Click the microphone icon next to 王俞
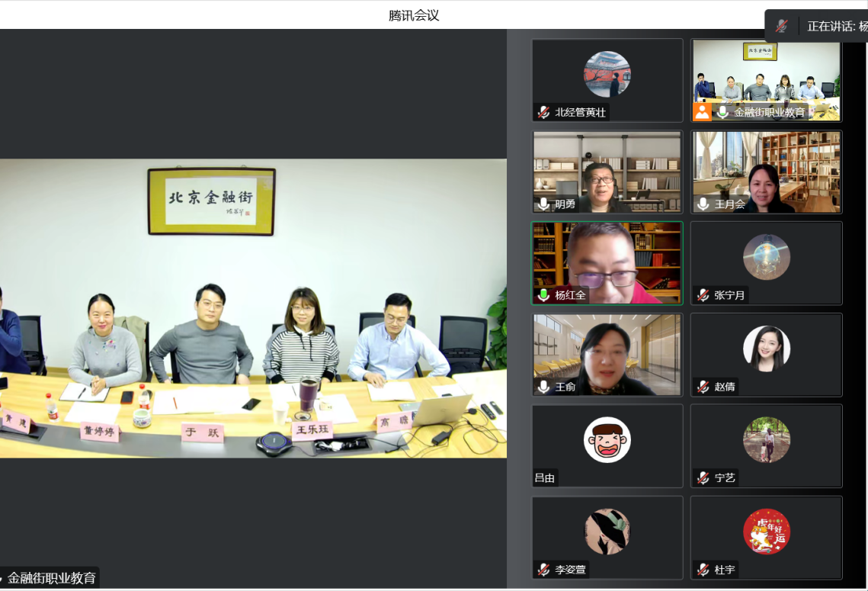This screenshot has height=591, width=868. [543, 387]
